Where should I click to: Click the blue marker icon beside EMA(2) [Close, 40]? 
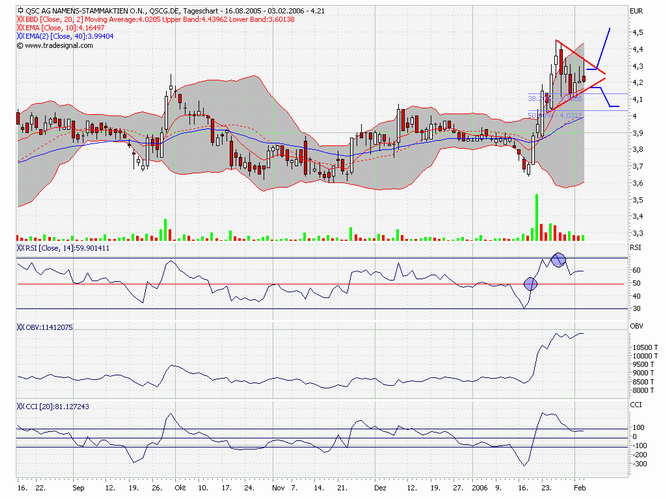(x=21, y=37)
